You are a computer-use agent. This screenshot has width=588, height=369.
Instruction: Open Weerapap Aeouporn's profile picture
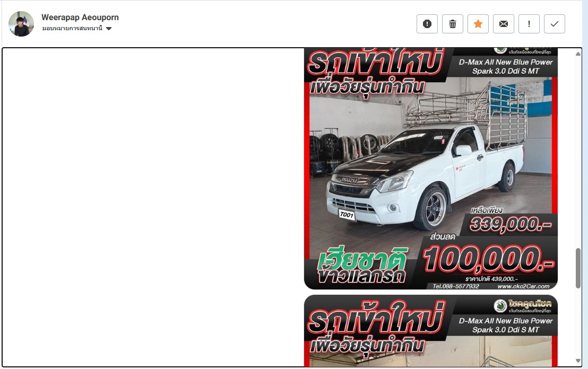coord(21,24)
